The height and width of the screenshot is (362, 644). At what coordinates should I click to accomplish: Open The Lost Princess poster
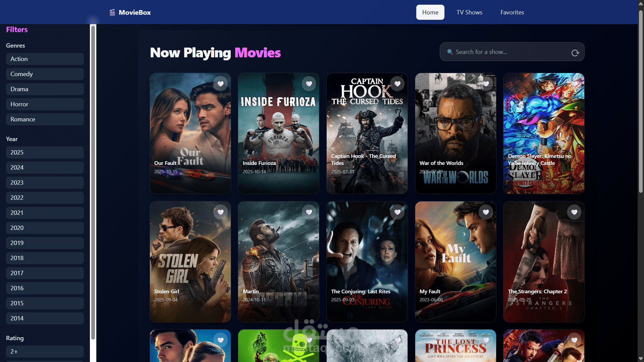tap(455, 346)
